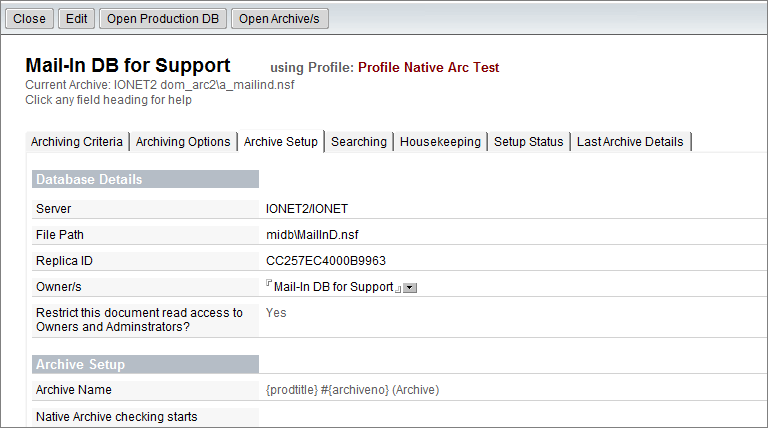Click Restrict document read access heading

click(139, 320)
